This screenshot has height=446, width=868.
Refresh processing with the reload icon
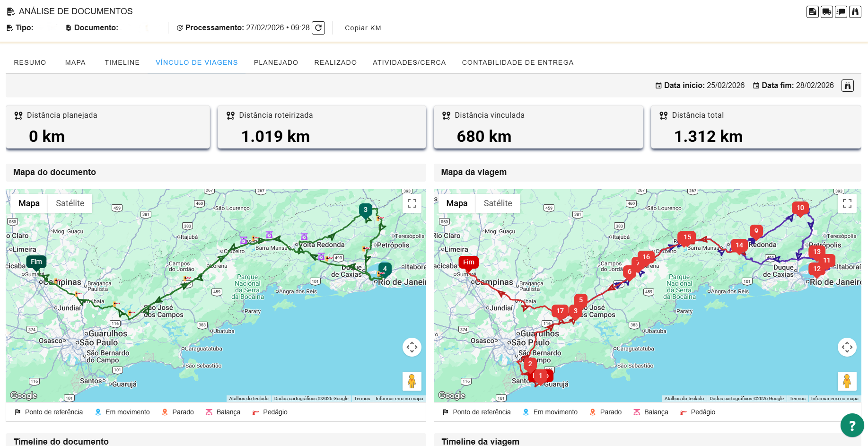point(318,28)
